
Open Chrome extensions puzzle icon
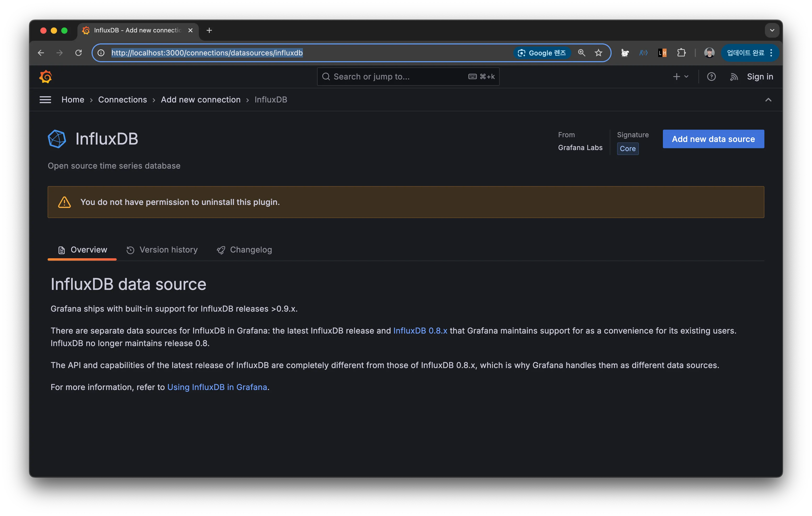coord(681,53)
